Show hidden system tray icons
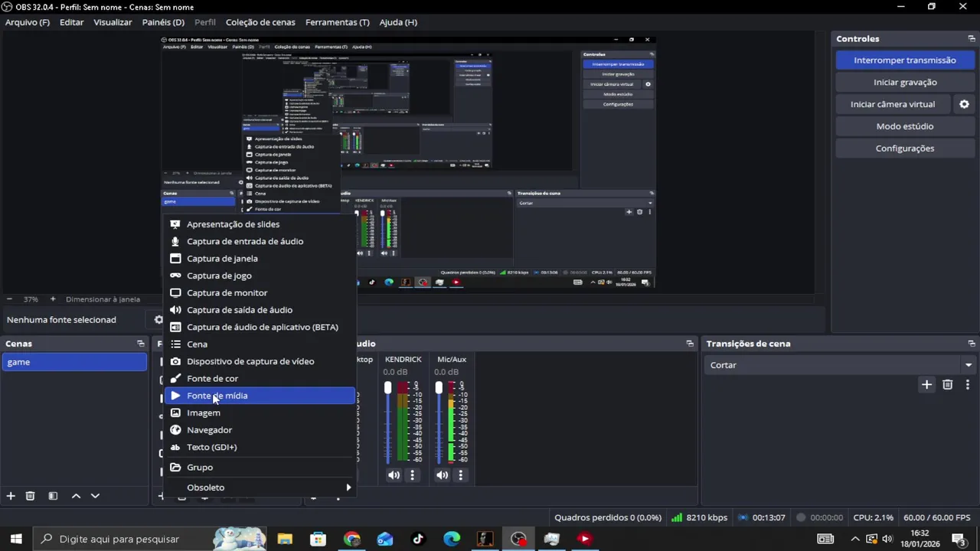 click(855, 539)
